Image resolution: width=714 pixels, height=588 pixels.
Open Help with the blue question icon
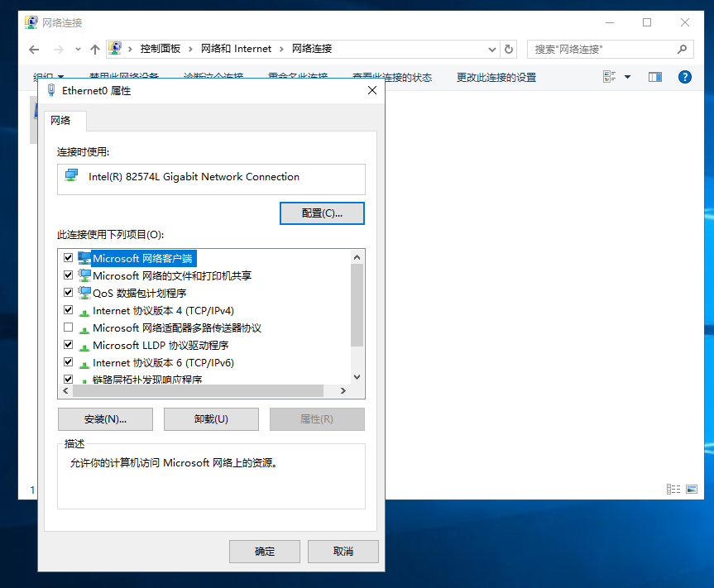[x=685, y=77]
